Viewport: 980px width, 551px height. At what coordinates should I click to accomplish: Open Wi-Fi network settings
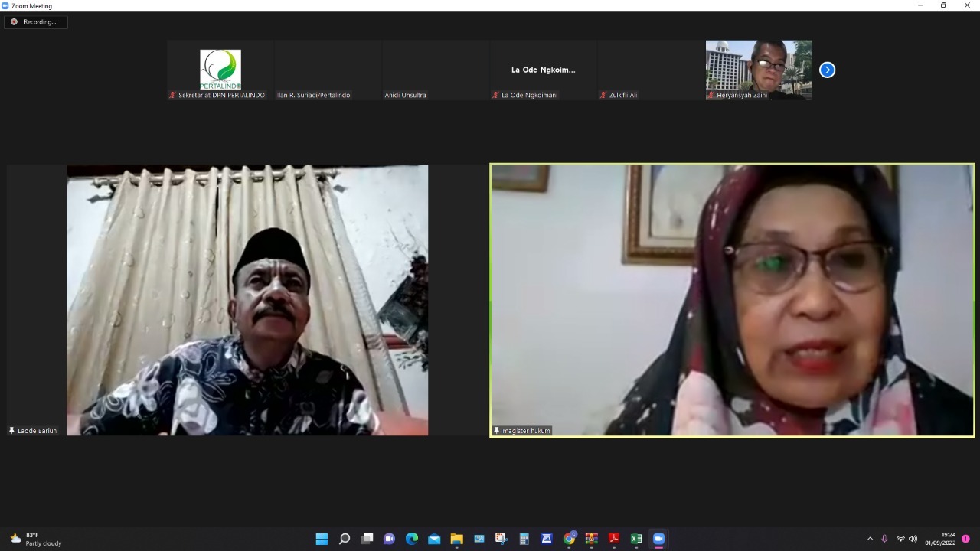pyautogui.click(x=900, y=539)
